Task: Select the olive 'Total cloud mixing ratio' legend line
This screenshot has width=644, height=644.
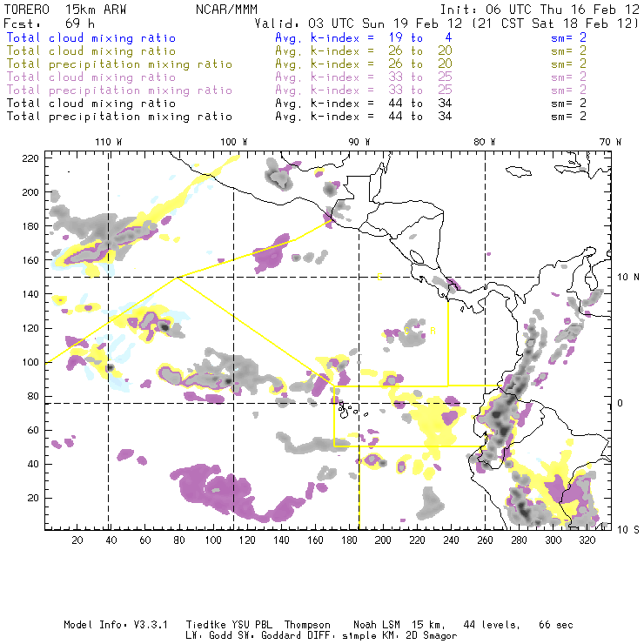Action: pyautogui.click(x=91, y=51)
